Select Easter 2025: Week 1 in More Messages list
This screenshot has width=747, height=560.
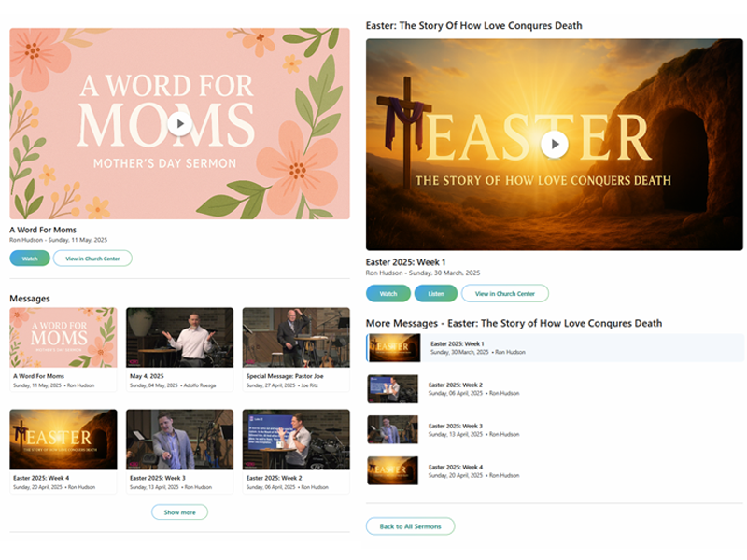click(x=555, y=347)
